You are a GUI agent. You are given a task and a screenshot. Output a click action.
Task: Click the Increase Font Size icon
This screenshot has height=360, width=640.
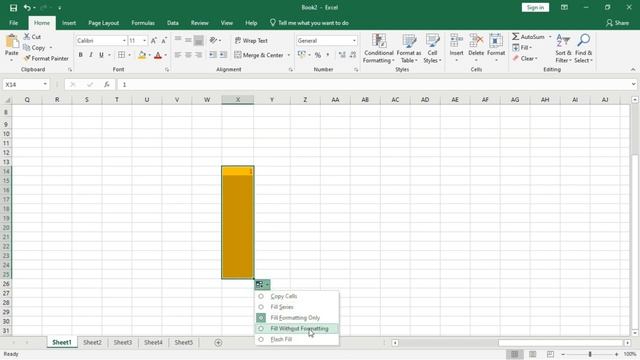(153, 40)
